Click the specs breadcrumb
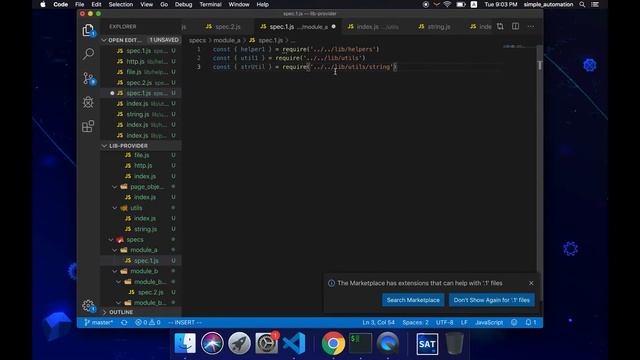This screenshot has height=360, width=640. coord(197,40)
